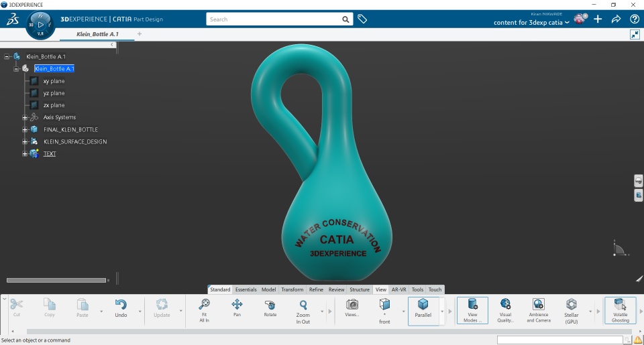Toggle Parallel projection mode
Image resolution: width=644 pixels, height=345 pixels.
click(423, 311)
